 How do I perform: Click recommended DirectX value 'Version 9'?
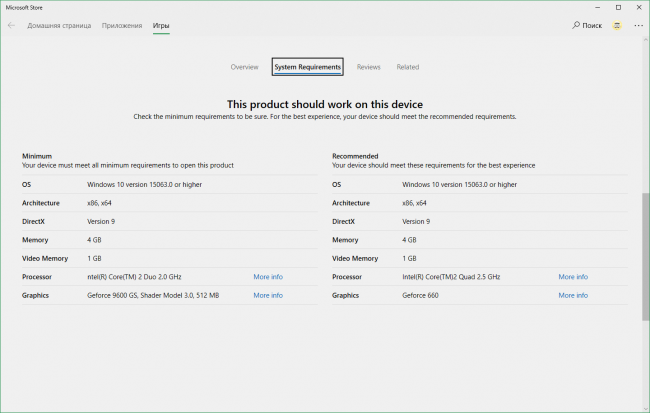click(416, 221)
